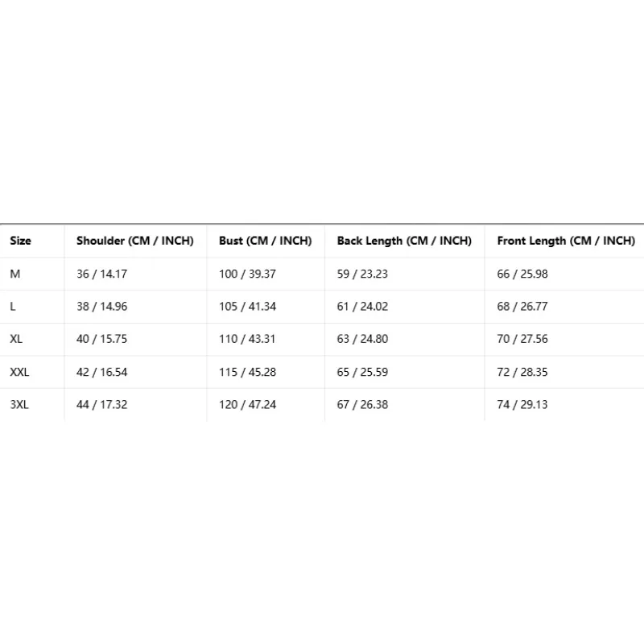Select the 70 / 27.56 front length cell
The width and height of the screenshot is (644, 644).
pyautogui.click(x=522, y=339)
